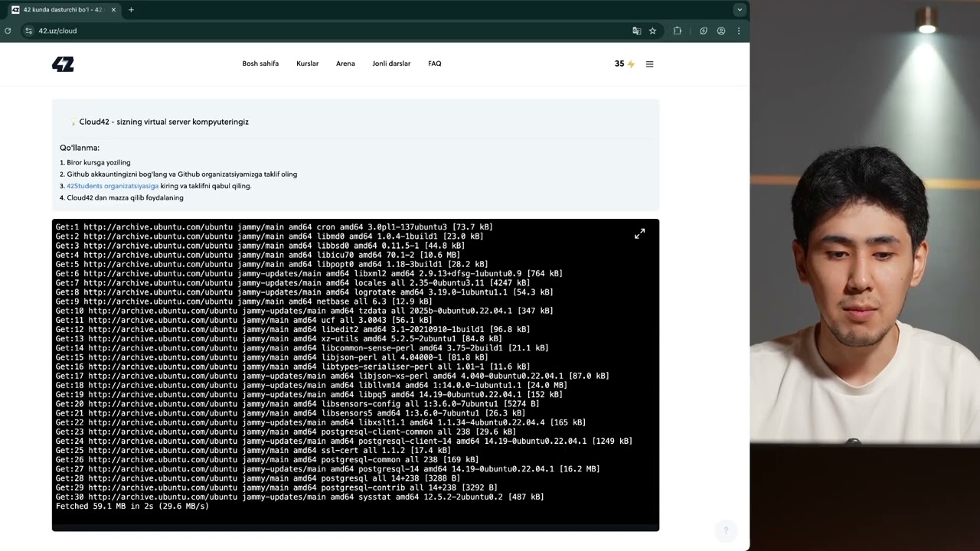Viewport: 980px width, 551px height.
Task: Open the Chrome three-dot menu
Action: point(738,31)
